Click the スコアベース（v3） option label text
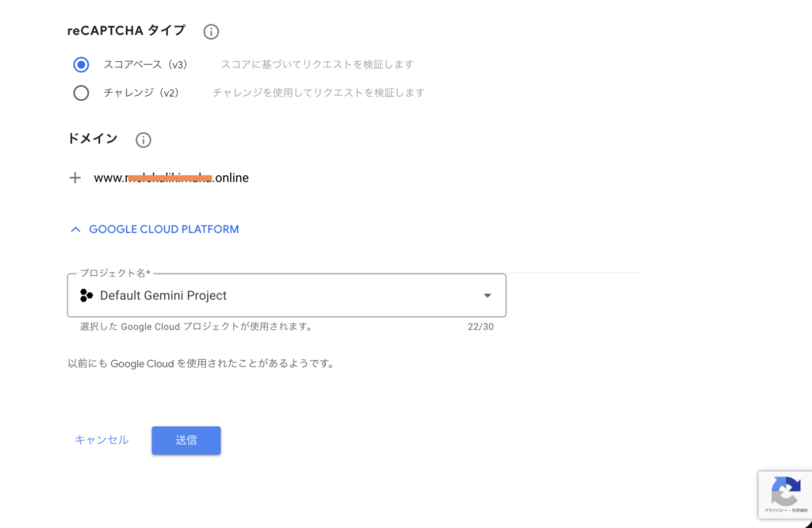Image resolution: width=812 pixels, height=528 pixels. point(145,64)
